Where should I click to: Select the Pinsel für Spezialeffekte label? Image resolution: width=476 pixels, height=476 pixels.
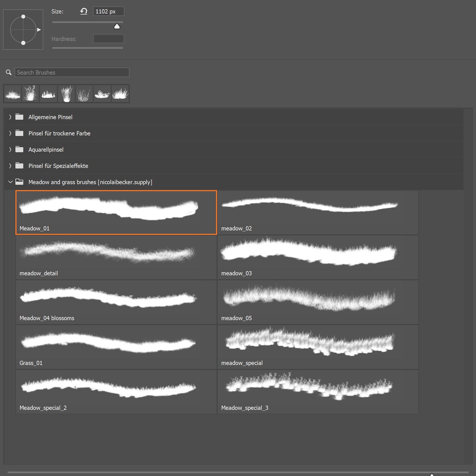tap(58, 166)
